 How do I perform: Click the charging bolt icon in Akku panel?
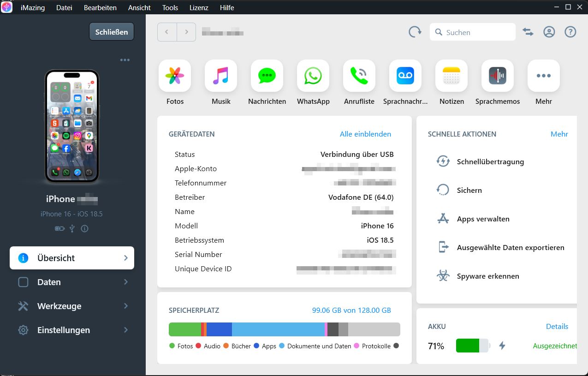[502, 346]
